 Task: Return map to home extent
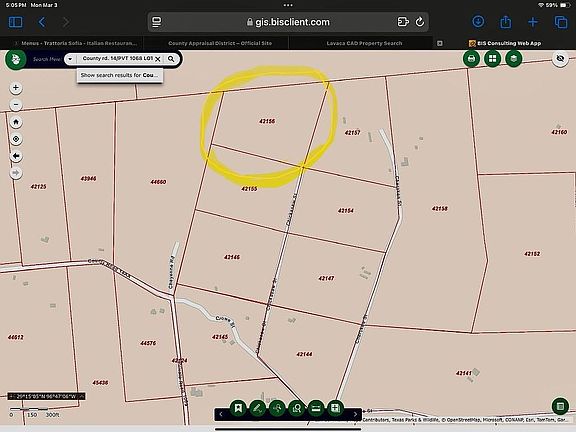(16, 122)
